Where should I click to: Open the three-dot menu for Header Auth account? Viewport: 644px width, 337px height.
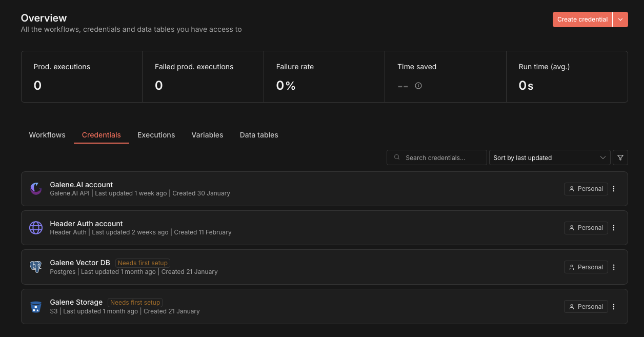click(614, 228)
